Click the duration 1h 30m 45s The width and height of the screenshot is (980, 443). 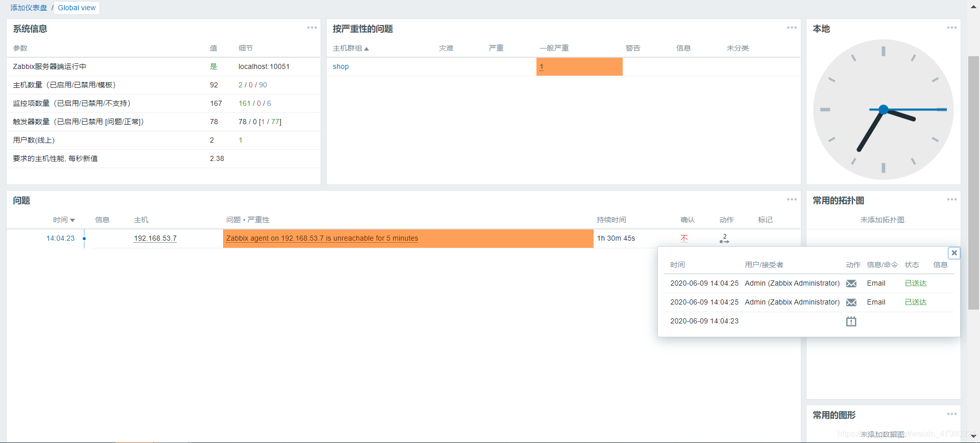(x=616, y=238)
